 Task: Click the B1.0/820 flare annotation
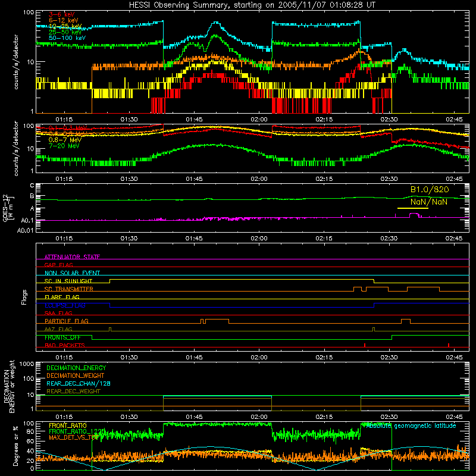tap(430, 190)
